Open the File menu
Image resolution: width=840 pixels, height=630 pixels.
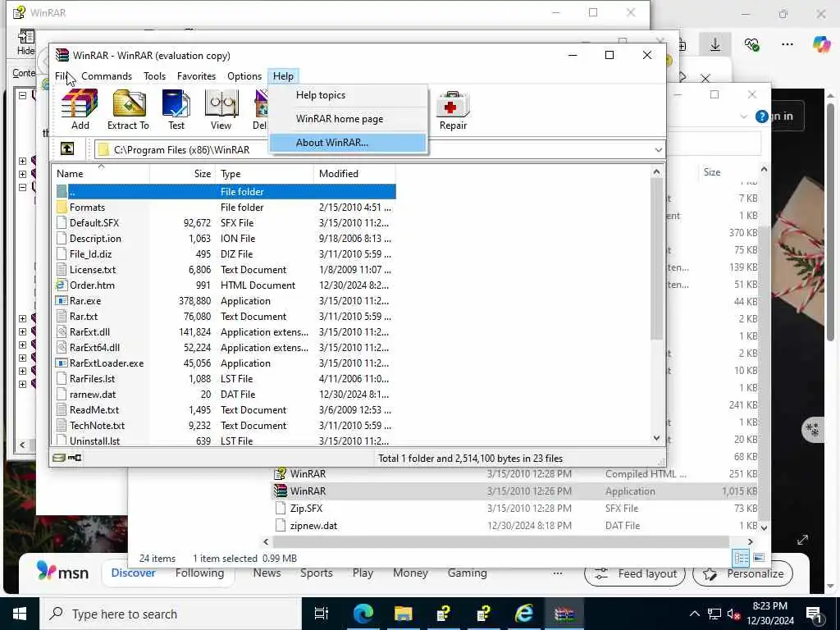61,76
